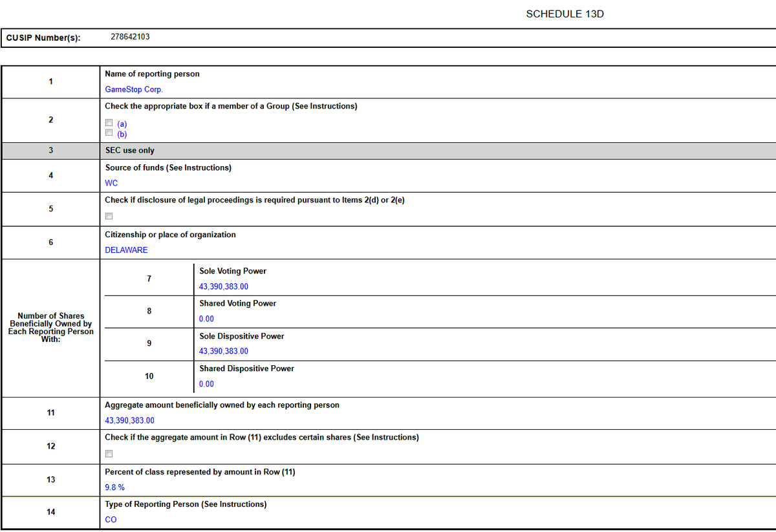Check group member box (b)

(109, 134)
